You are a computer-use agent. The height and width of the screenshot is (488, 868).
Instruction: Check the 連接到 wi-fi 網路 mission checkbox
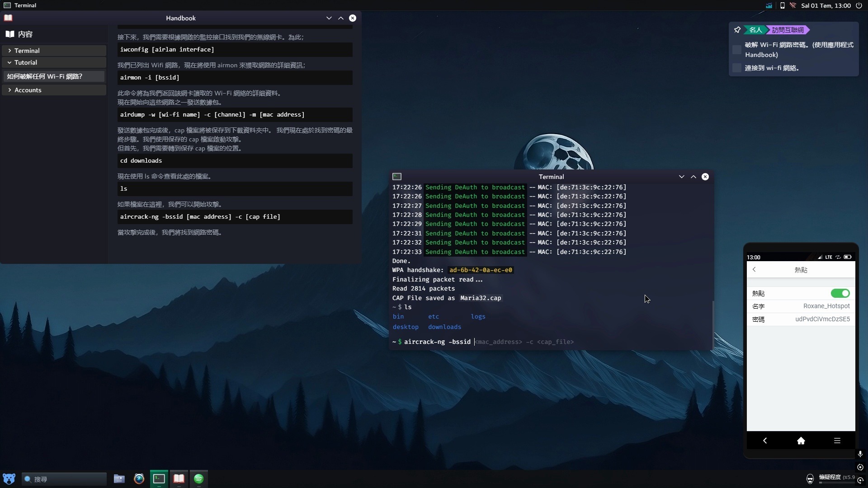(x=737, y=67)
